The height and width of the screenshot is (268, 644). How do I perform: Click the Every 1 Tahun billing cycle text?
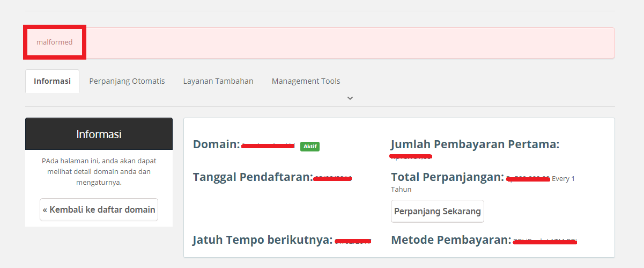click(x=562, y=179)
